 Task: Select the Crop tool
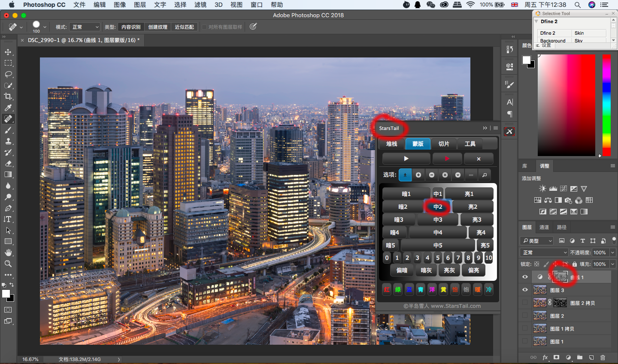[x=8, y=96]
